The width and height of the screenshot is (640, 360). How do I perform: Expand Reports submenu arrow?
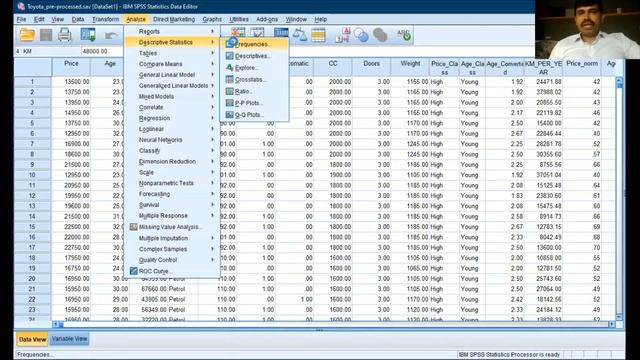coord(212,31)
